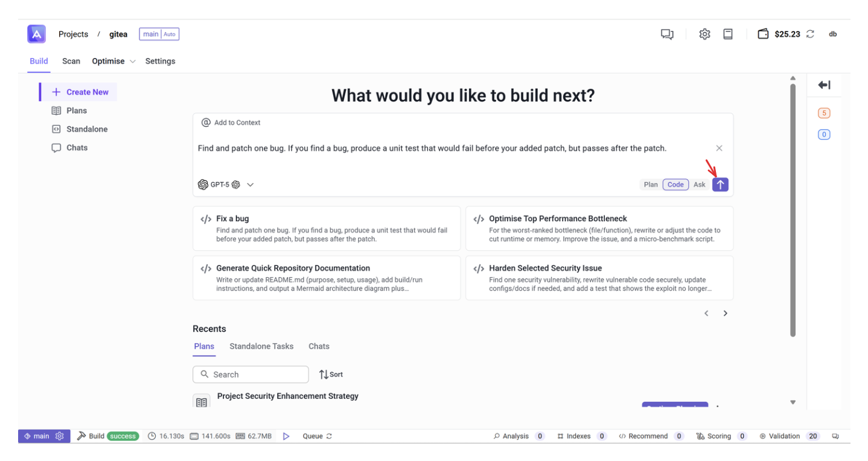Screen dimensions: 868x461
Task: Collapse the right side panel arrow
Action: (x=824, y=85)
